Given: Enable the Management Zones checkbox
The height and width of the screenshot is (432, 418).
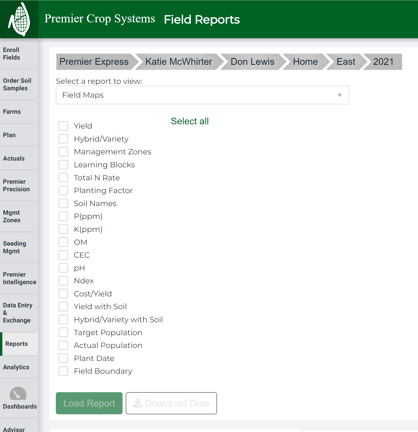Looking at the screenshot, I should (63, 152).
